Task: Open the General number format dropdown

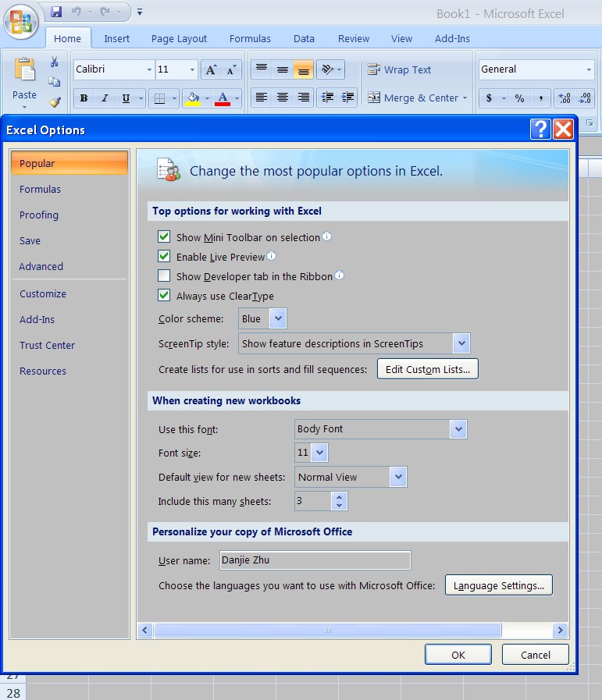Action: pos(589,69)
